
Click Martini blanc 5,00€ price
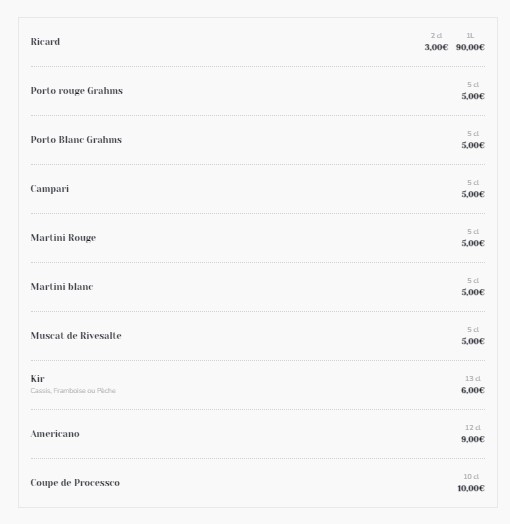tap(473, 292)
